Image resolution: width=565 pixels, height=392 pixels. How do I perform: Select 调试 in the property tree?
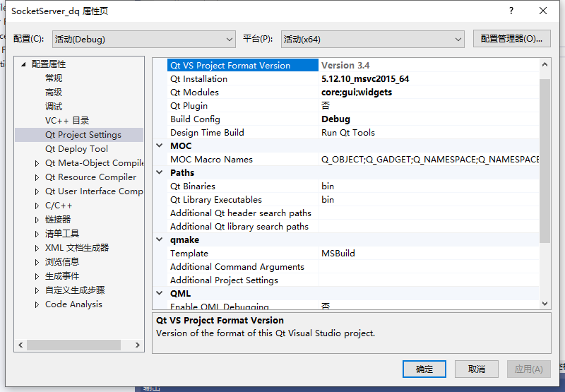tap(54, 106)
